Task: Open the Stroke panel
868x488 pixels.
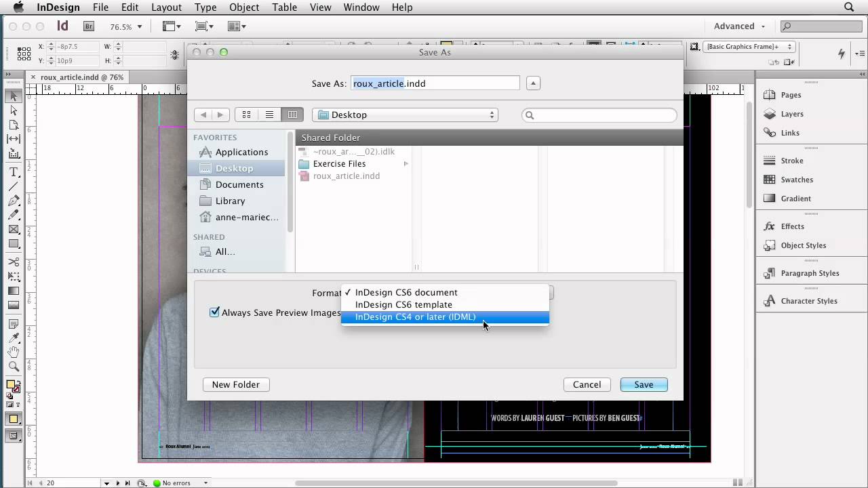Action: [792, 161]
